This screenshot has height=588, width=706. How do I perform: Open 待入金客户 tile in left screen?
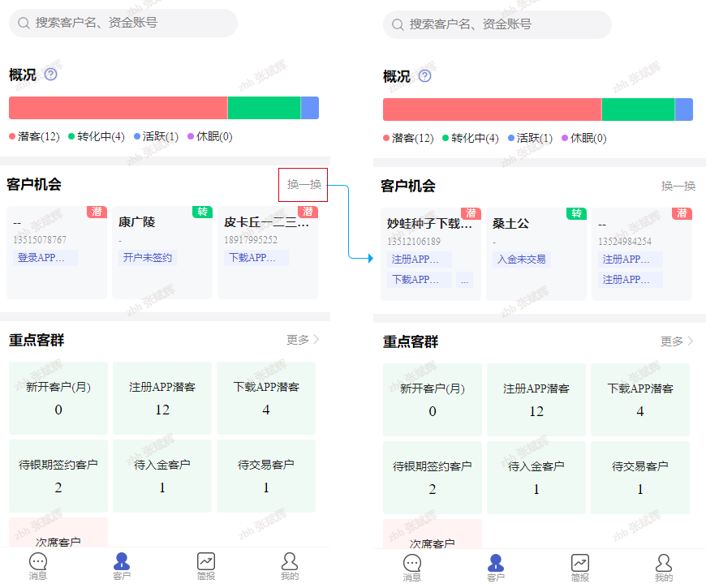162,476
